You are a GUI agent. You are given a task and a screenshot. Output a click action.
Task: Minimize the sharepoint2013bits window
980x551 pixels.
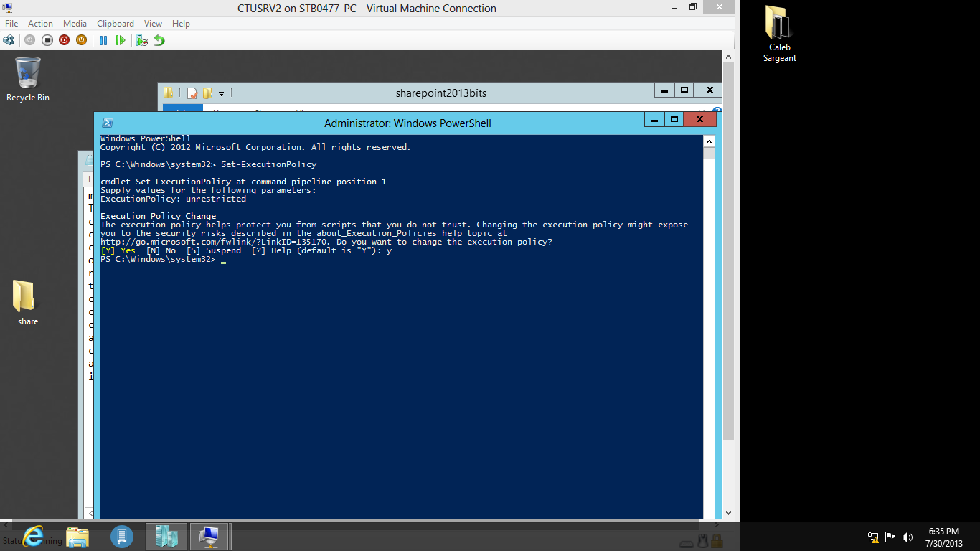(664, 90)
